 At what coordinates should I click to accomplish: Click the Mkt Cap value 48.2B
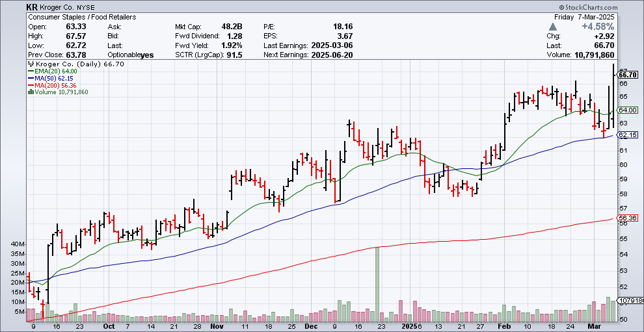click(x=231, y=27)
